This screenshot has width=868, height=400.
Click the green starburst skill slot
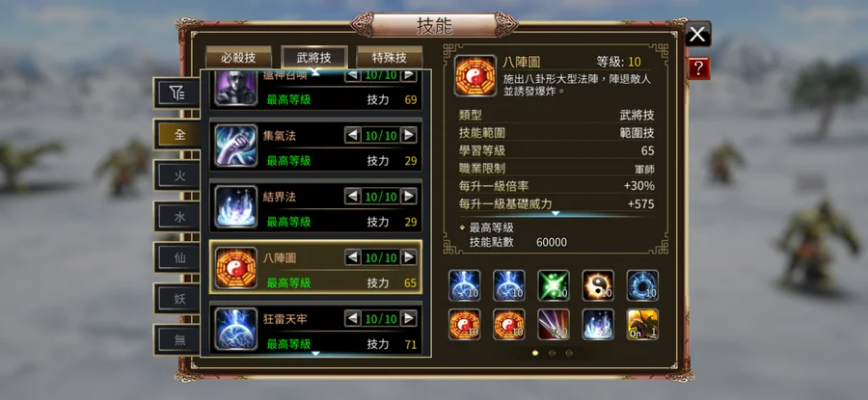pos(554,285)
